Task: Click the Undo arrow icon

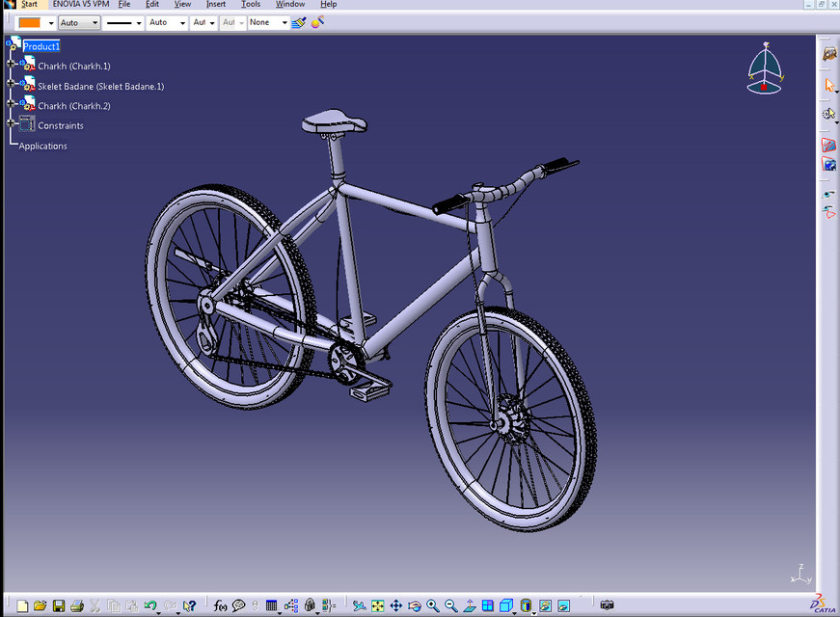Action: 150,605
